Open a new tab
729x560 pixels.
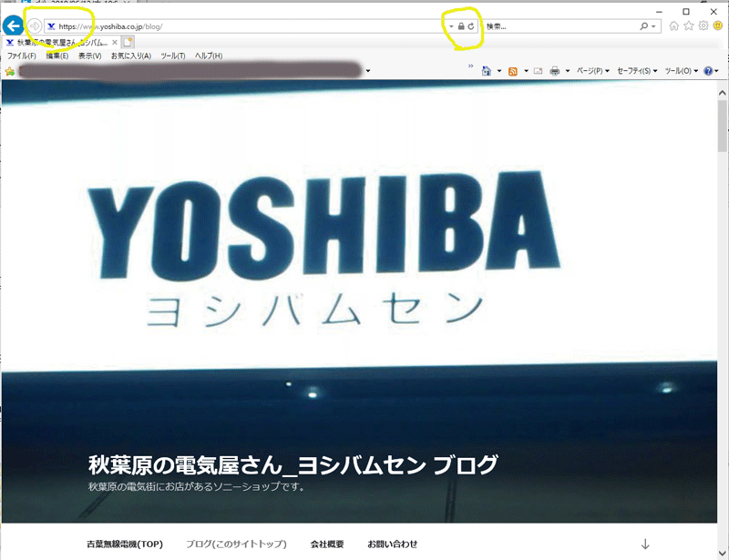tap(128, 42)
